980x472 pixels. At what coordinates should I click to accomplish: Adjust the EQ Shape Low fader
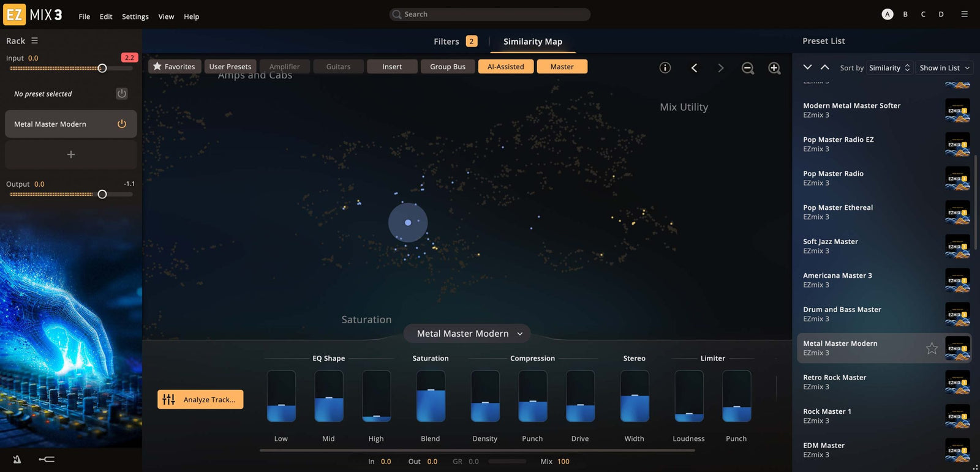point(281,396)
